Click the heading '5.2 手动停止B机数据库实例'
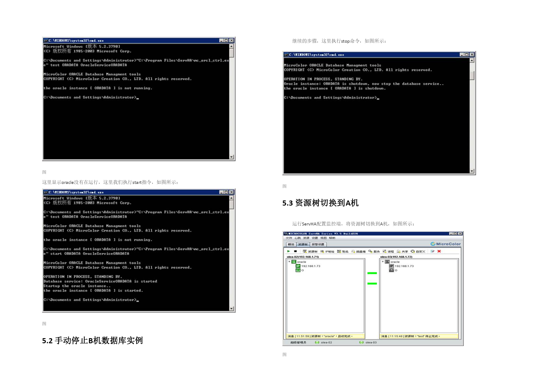 (92, 341)
